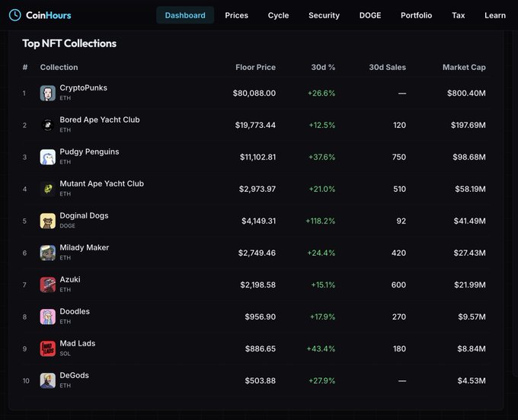
Task: Click the Mutant Ape Yacht Club avatar
Action: [47, 189]
